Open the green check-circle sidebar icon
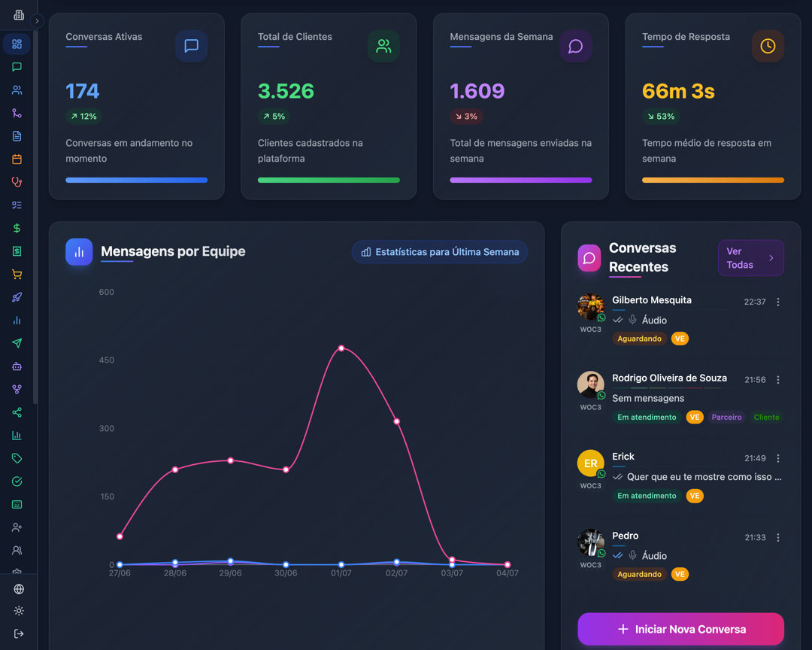This screenshot has width=812, height=650. coord(17,481)
